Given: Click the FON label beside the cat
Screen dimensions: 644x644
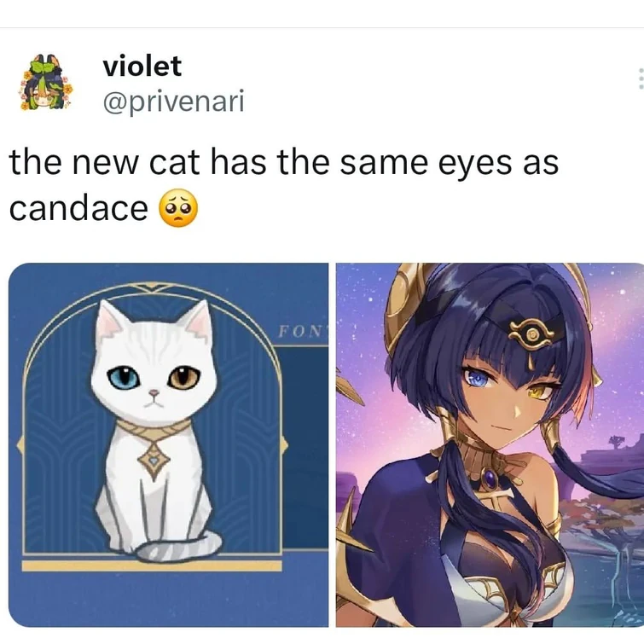Looking at the screenshot, I should 302,331.
